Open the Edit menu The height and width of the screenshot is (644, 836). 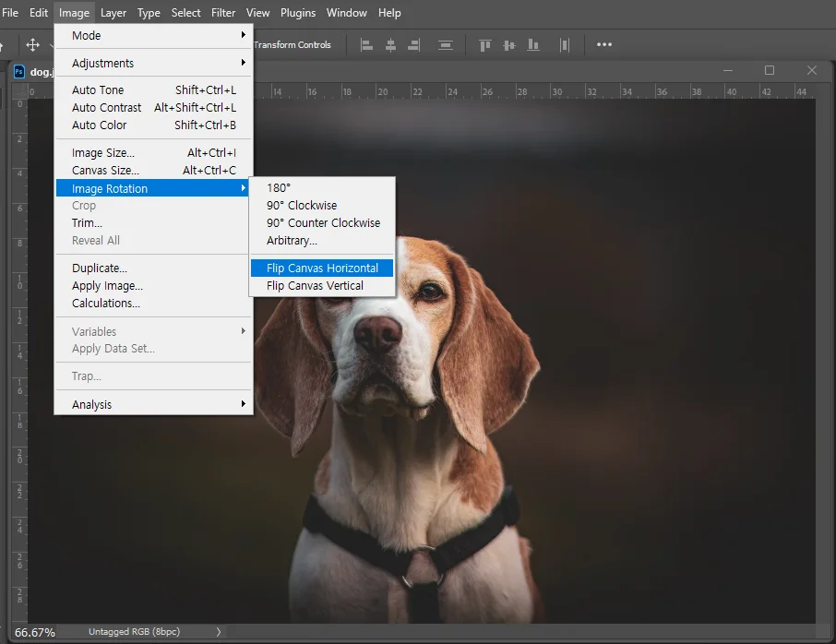(x=39, y=13)
